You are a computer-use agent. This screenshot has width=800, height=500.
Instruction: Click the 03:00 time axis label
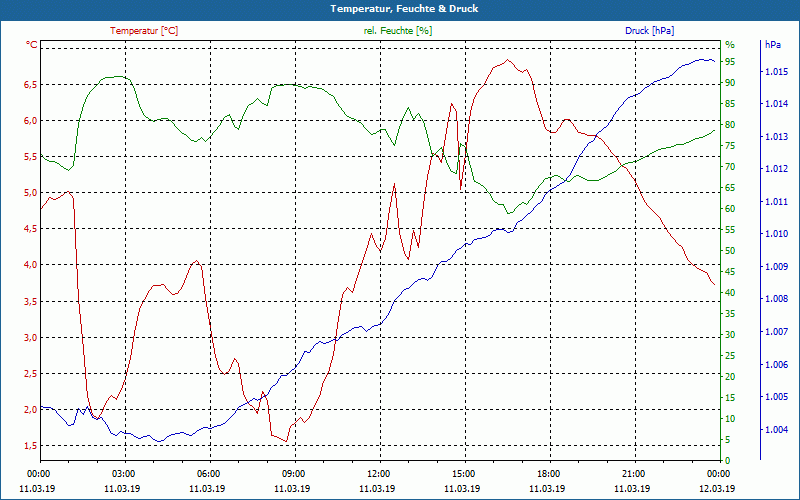click(x=122, y=473)
